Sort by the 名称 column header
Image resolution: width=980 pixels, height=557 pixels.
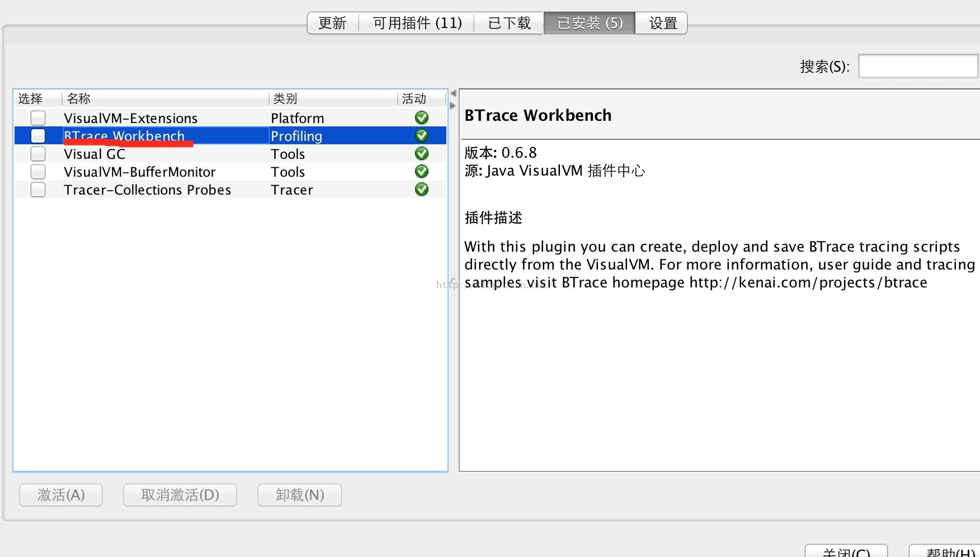tap(165, 98)
